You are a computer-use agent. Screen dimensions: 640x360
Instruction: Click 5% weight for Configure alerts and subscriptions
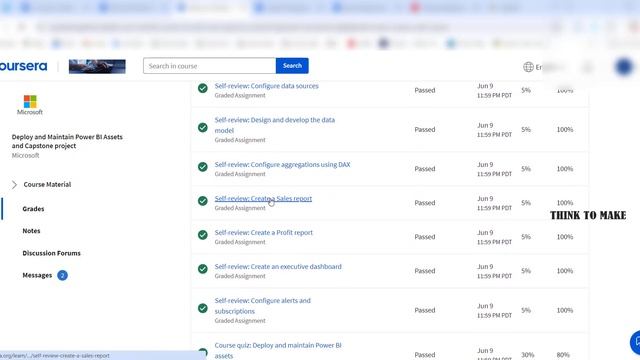pos(526,310)
